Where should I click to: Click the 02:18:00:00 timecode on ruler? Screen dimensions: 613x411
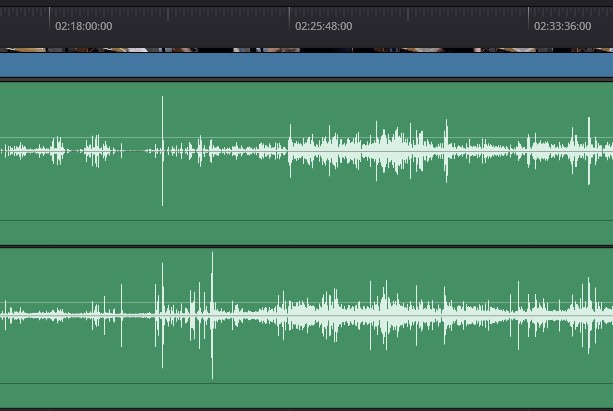[x=83, y=26]
